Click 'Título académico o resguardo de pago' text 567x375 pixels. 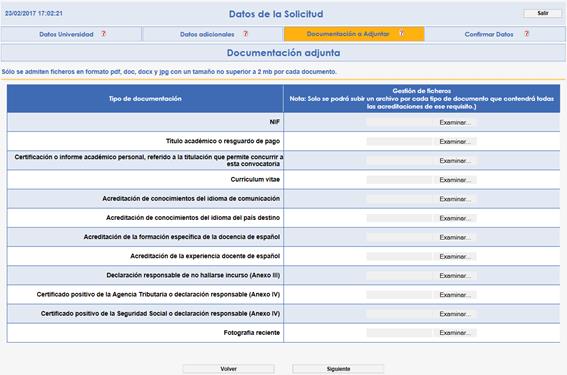click(223, 141)
